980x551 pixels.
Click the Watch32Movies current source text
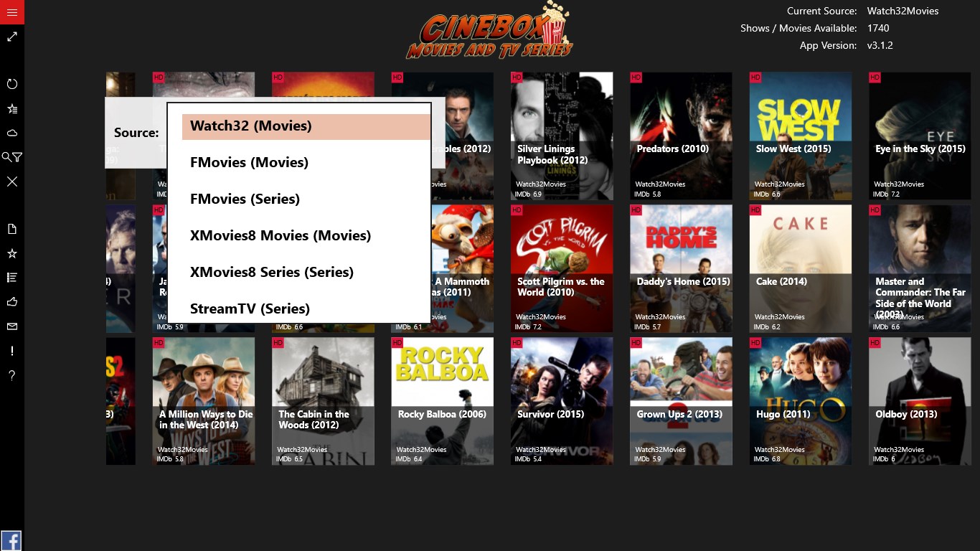pos(903,11)
